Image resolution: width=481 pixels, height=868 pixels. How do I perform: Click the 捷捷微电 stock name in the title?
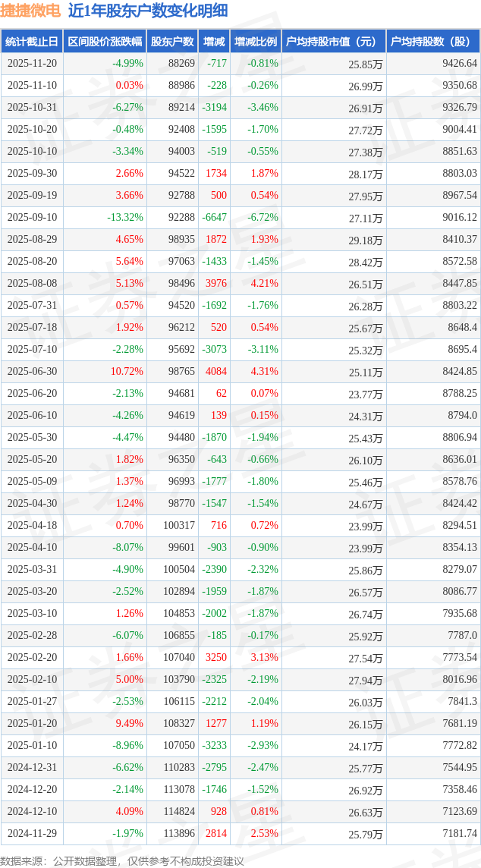pyautogui.click(x=30, y=11)
